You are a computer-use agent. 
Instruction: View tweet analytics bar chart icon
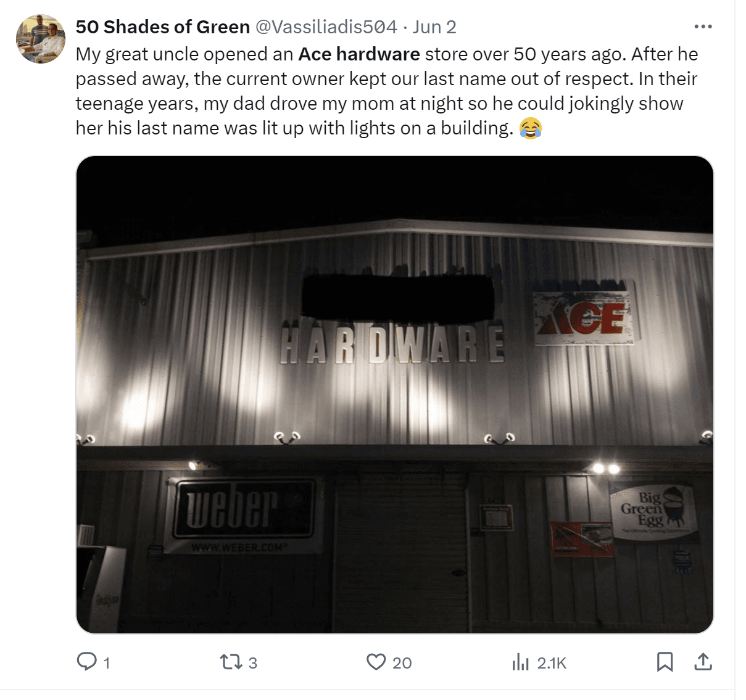point(521,662)
